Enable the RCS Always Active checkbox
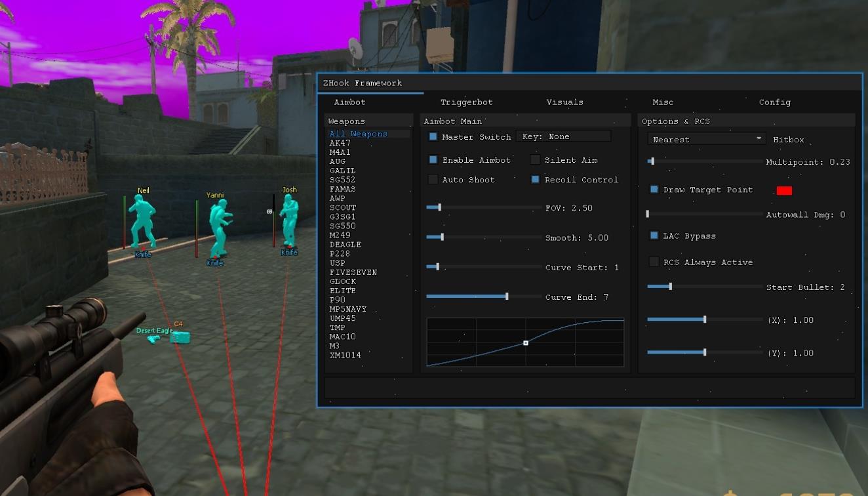This screenshot has width=868, height=496. coord(654,262)
